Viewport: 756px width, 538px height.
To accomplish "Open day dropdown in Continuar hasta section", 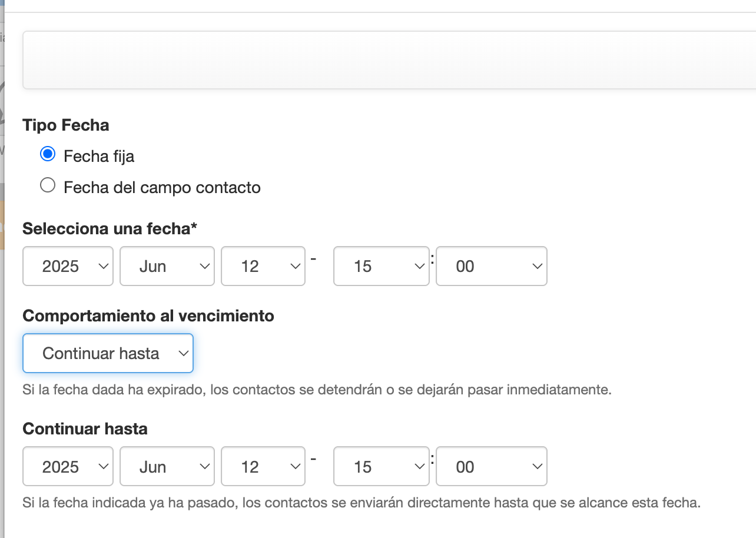I will click(x=263, y=467).
